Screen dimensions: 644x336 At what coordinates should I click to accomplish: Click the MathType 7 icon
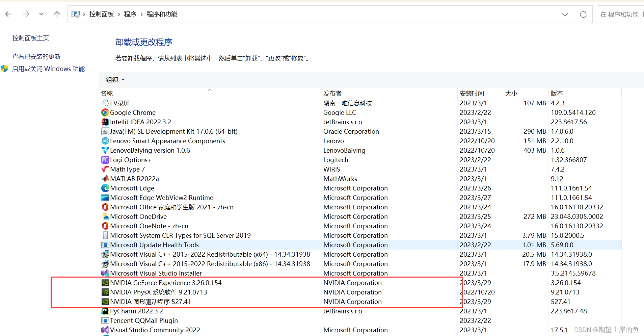[x=105, y=169]
